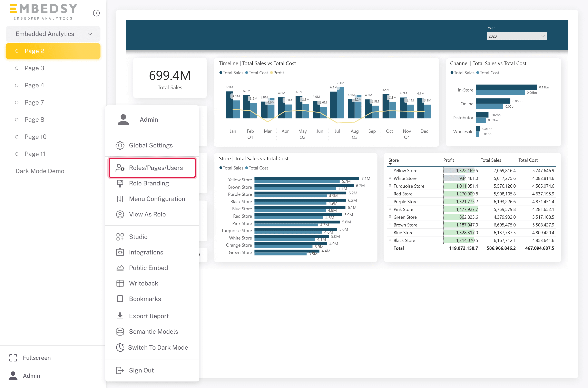
Task: Sort table by the Store column header
Action: 393,160
